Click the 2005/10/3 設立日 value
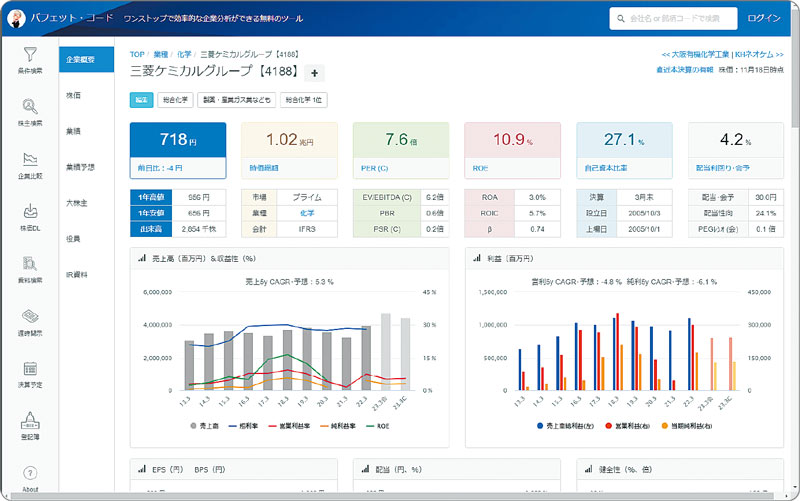This screenshot has width=800, height=501. click(x=644, y=213)
